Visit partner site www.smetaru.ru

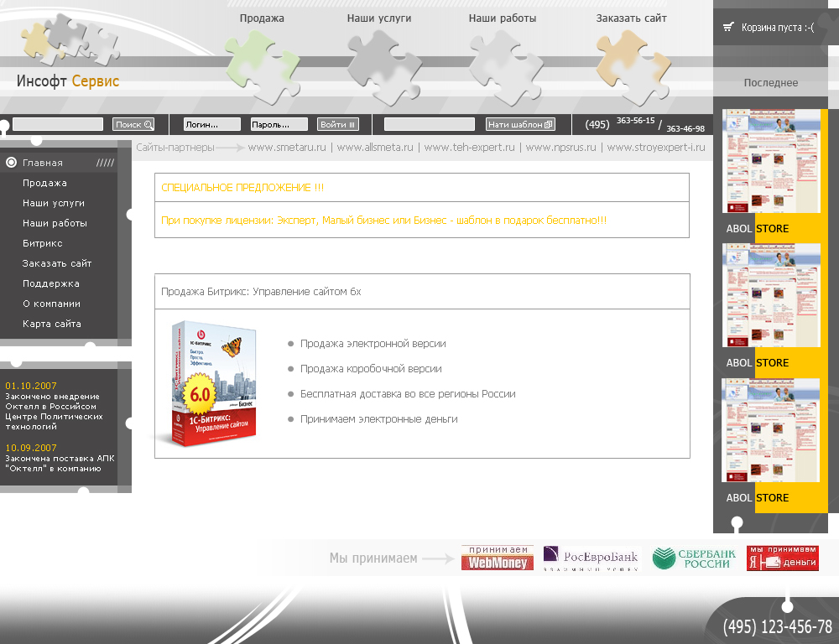pos(287,147)
